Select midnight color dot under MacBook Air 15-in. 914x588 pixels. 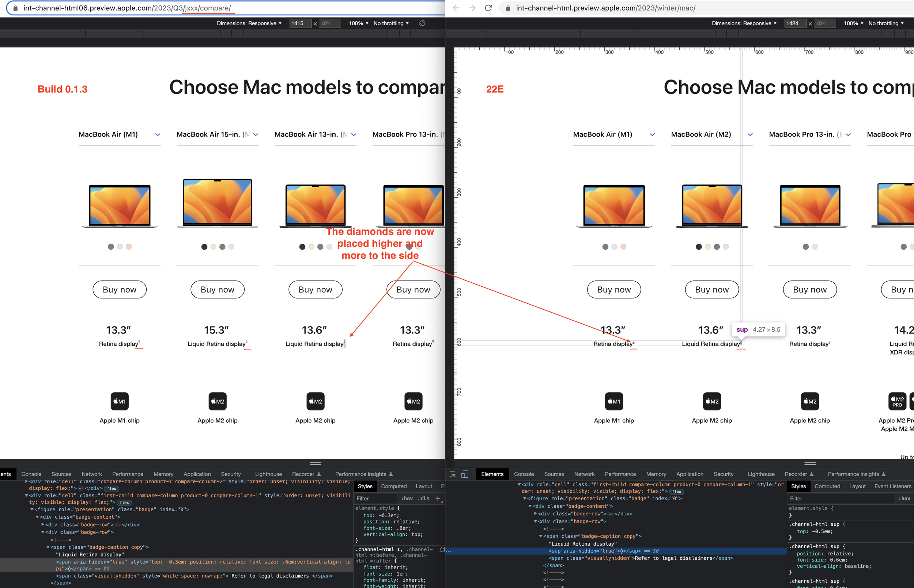204,247
